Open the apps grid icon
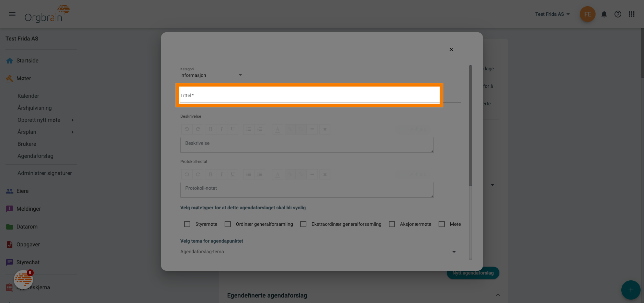The width and height of the screenshot is (644, 303). click(x=632, y=14)
